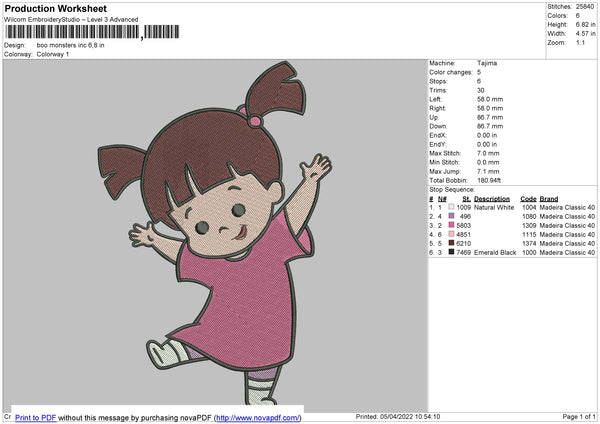The width and height of the screenshot is (600, 424).
Task: Select the pink 5803 color swatch
Action: pos(452,225)
